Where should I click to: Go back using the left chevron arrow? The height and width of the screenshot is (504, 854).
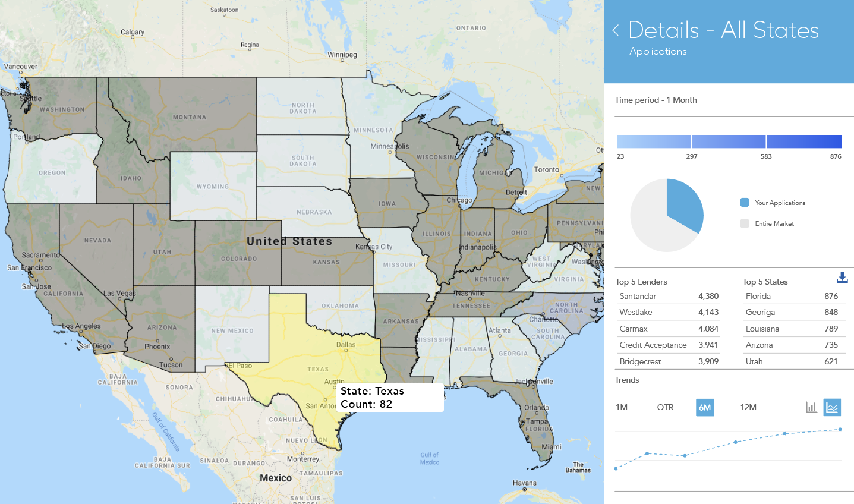point(616,30)
